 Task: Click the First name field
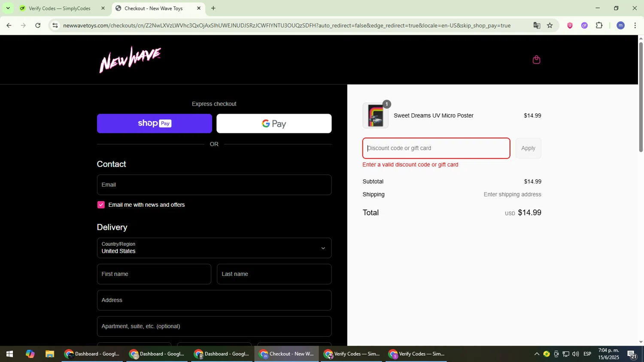[x=154, y=274]
